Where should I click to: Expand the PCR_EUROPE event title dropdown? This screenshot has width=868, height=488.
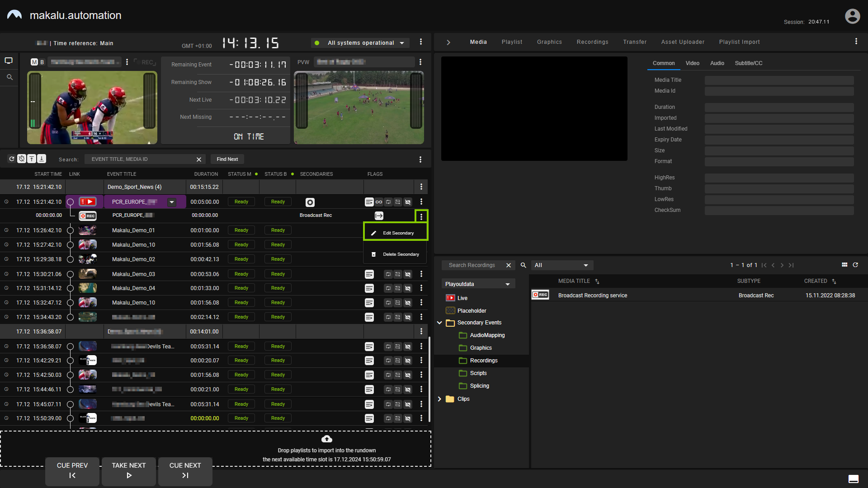(x=172, y=202)
